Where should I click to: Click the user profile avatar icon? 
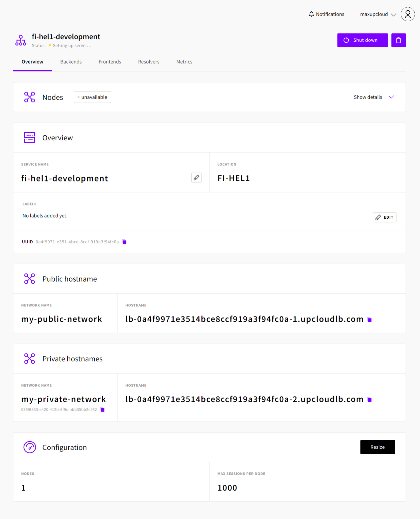click(408, 14)
